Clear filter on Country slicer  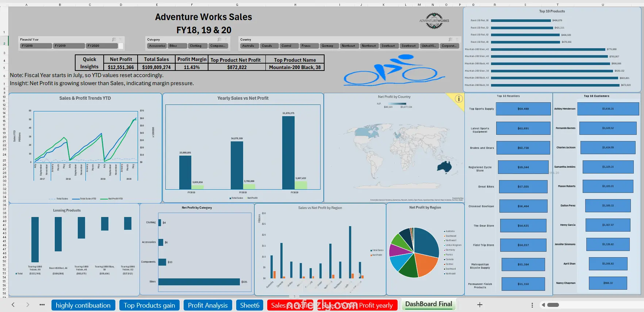tap(457, 39)
